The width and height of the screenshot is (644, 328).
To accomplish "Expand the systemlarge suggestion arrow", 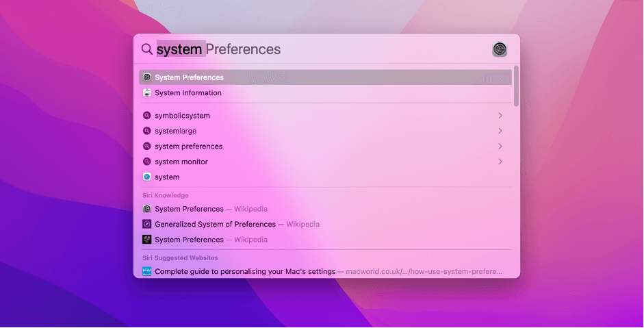I will coord(500,131).
